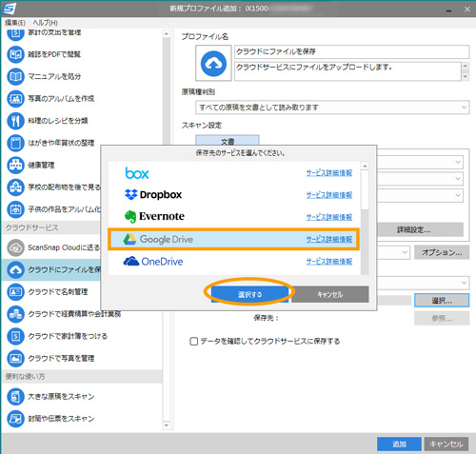Choose the OneDrive service logo
Viewport: 476px width, 454px height.
point(153,261)
